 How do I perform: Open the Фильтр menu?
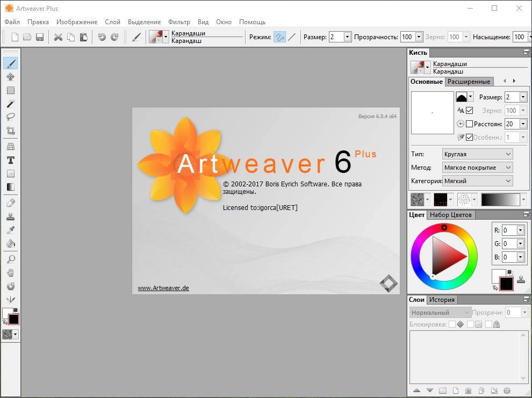click(x=179, y=22)
